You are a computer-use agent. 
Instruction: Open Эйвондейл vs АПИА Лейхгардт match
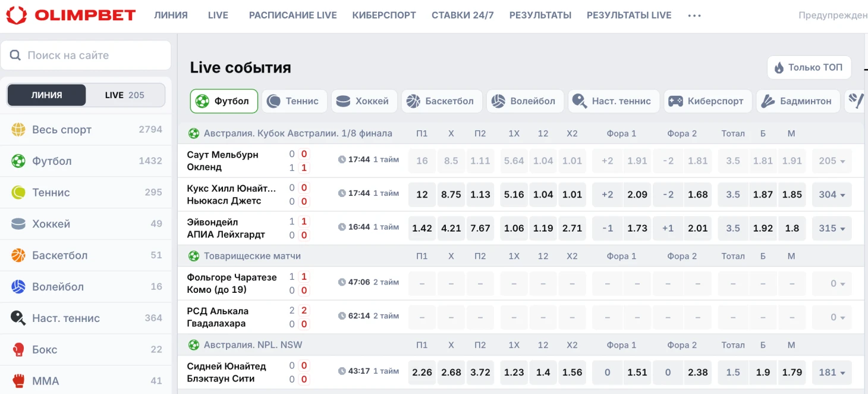point(226,228)
